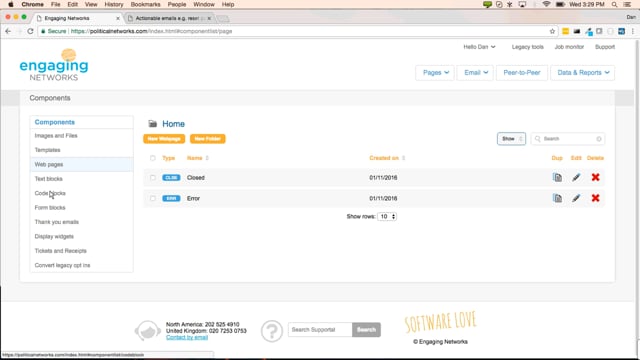Select all rows with header checkbox

pyautogui.click(x=153, y=158)
